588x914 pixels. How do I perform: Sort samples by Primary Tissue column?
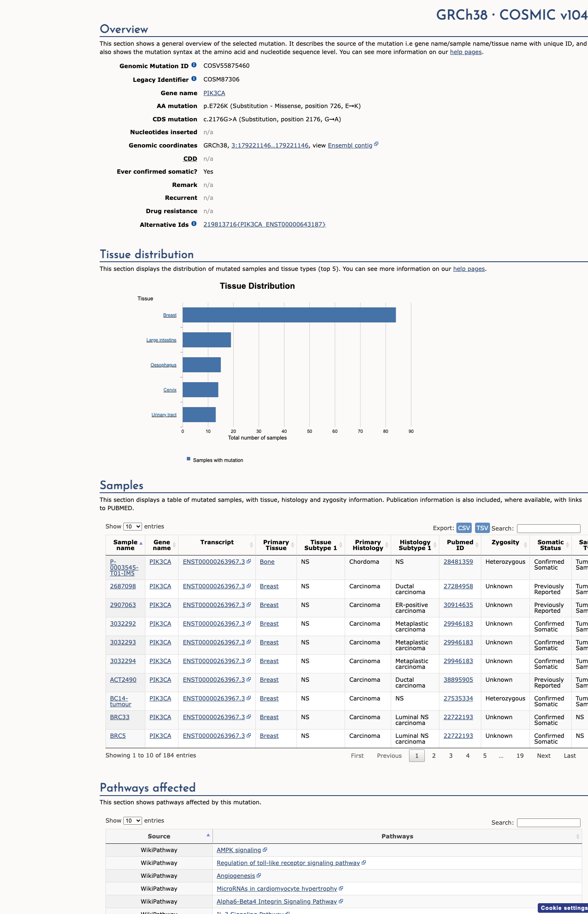[x=276, y=545]
